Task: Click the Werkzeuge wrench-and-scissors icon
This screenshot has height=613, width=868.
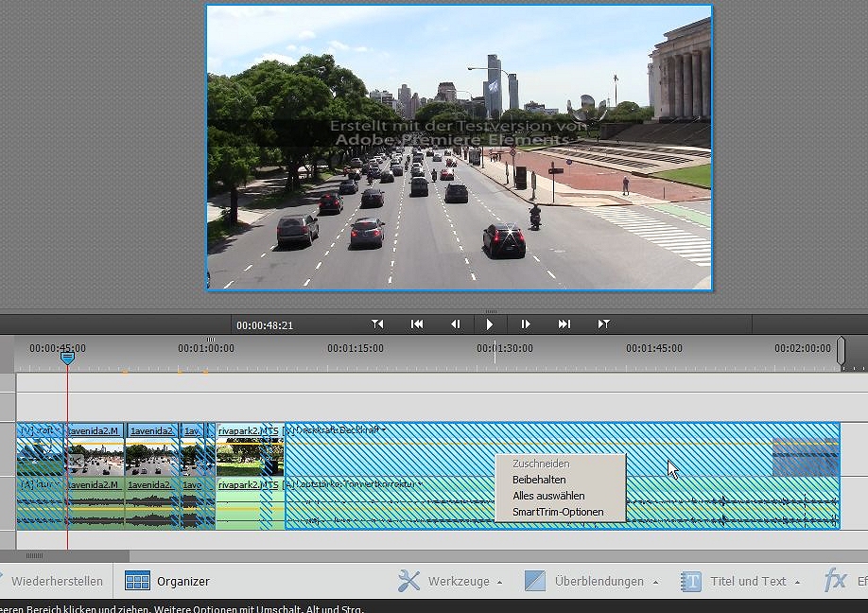Action: click(409, 581)
